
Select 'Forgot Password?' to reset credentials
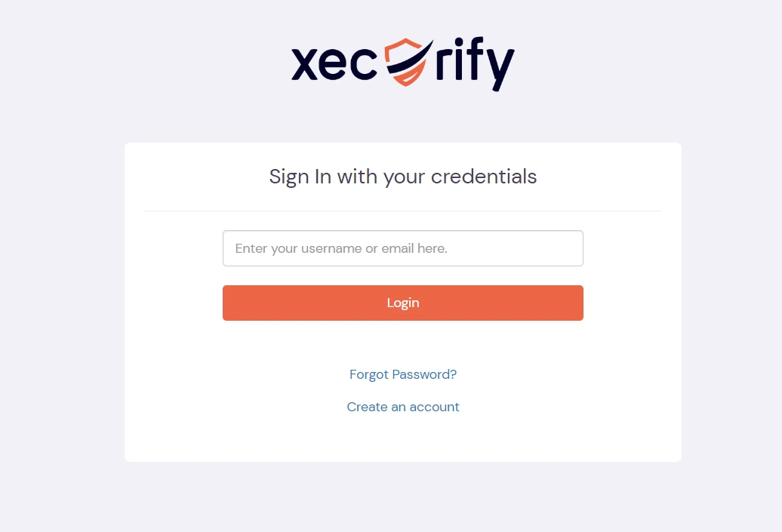pyautogui.click(x=403, y=374)
